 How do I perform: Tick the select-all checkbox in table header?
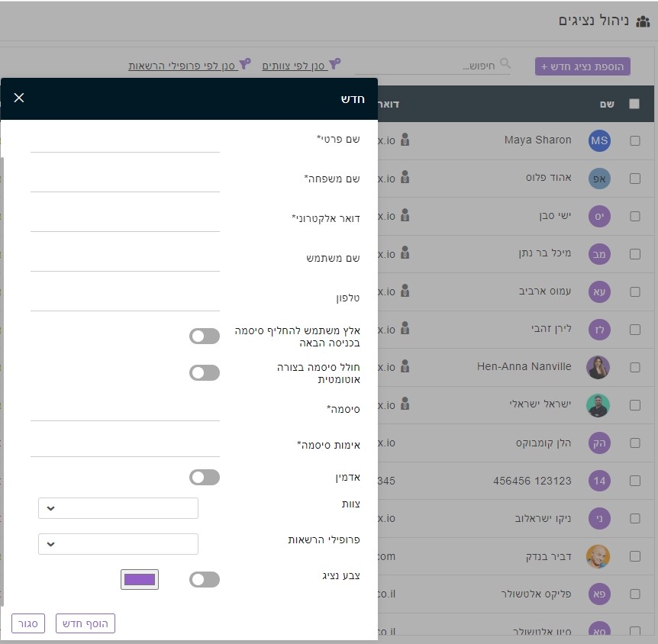tap(634, 104)
